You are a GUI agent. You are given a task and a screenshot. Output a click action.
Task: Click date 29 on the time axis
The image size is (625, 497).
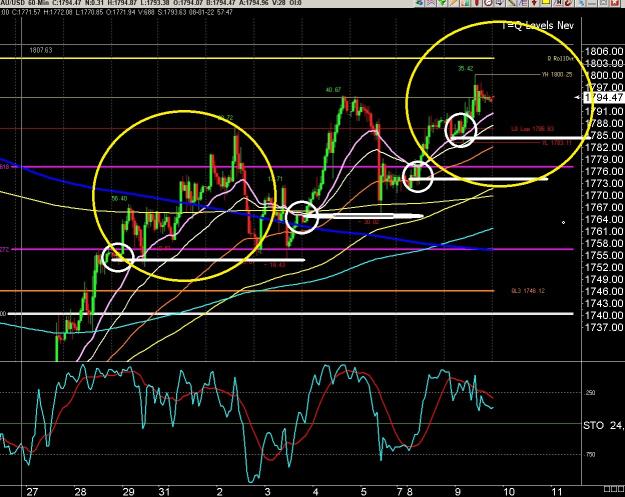pos(128,491)
